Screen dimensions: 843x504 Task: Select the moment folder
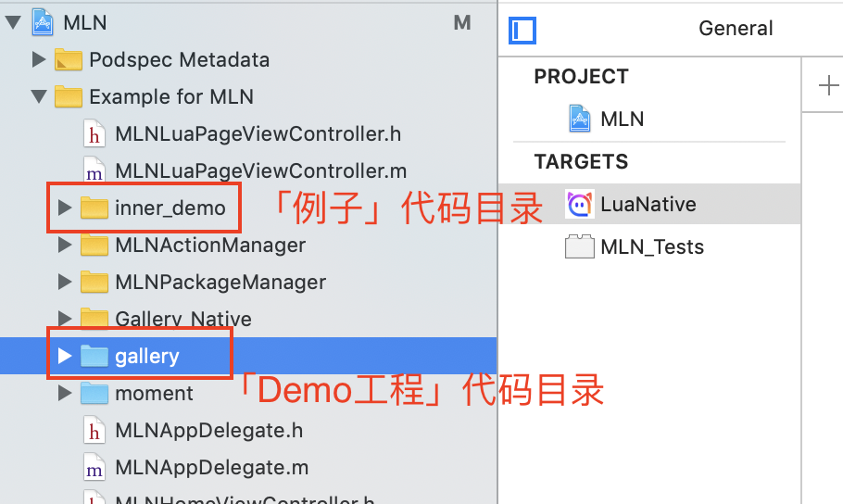(154, 394)
